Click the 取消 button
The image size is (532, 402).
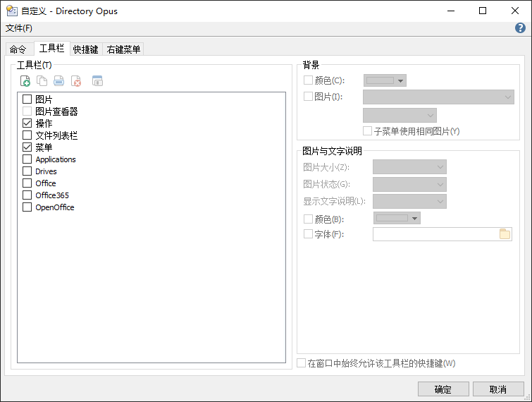click(498, 389)
